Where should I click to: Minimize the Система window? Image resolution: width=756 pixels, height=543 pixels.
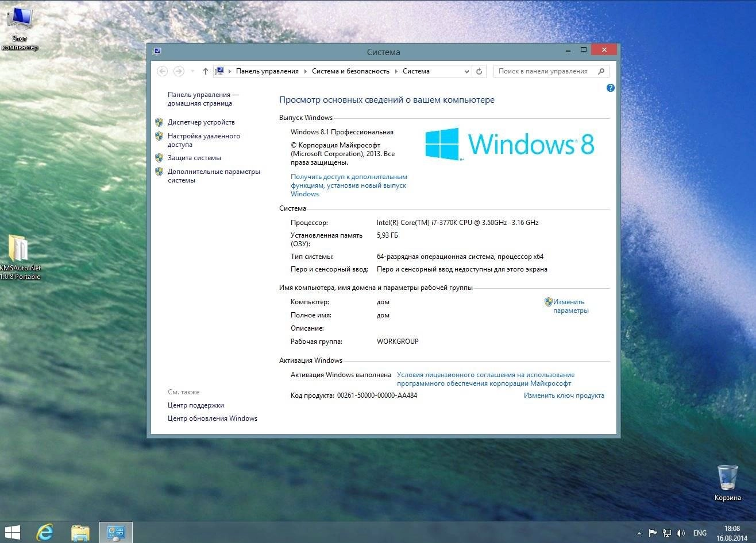pyautogui.click(x=568, y=51)
